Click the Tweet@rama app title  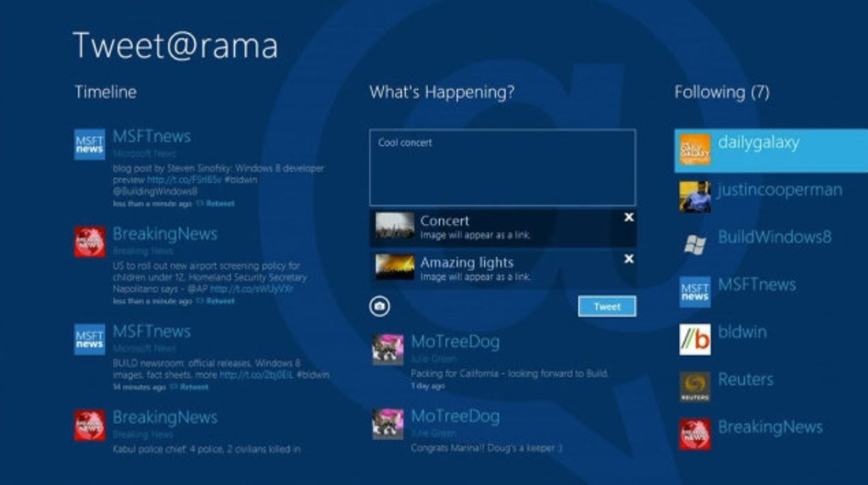pos(175,46)
